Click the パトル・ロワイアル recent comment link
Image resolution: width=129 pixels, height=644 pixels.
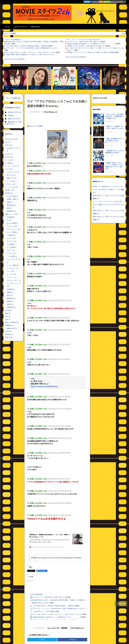point(108,203)
